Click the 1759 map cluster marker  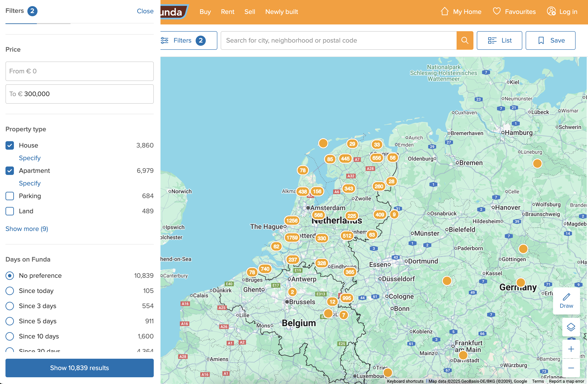coord(292,238)
